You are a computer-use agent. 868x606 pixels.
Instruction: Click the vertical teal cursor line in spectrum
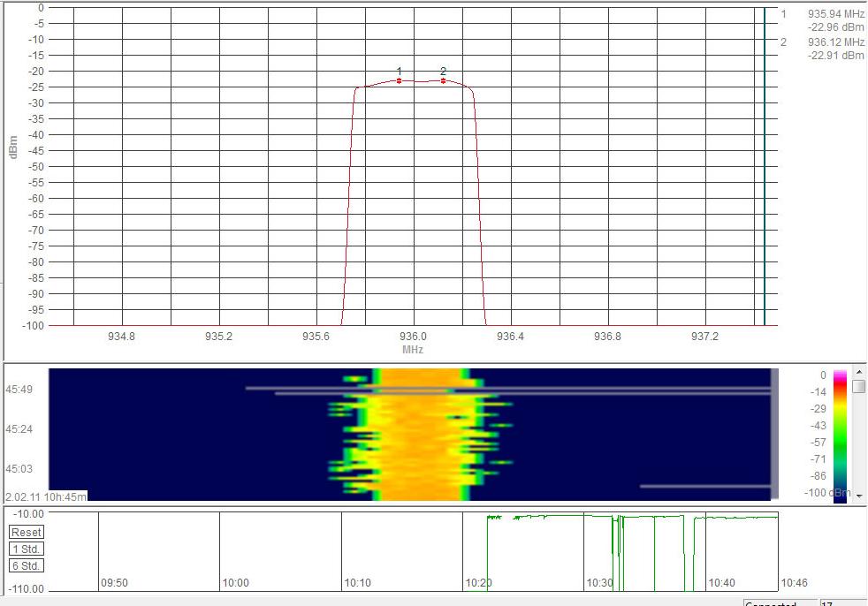click(765, 166)
